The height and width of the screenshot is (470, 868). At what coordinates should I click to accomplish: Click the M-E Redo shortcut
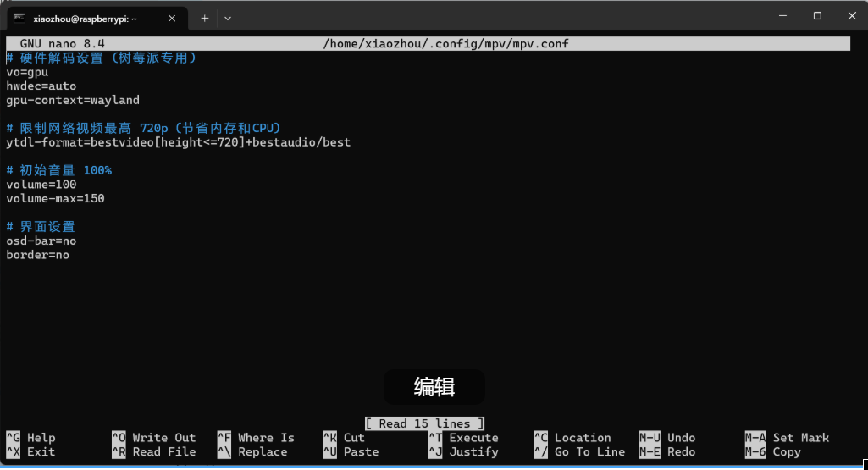667,451
